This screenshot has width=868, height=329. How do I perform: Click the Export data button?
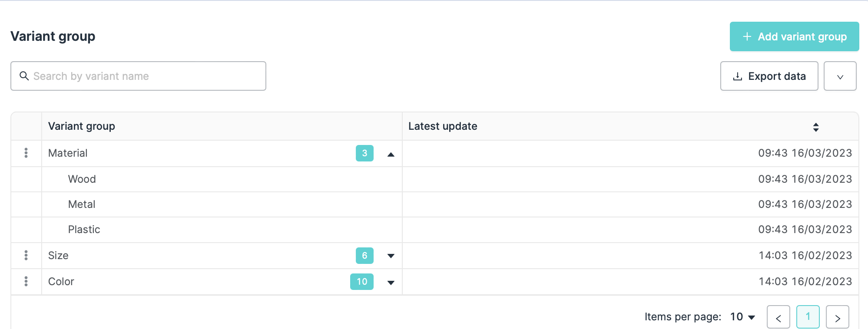(x=769, y=76)
